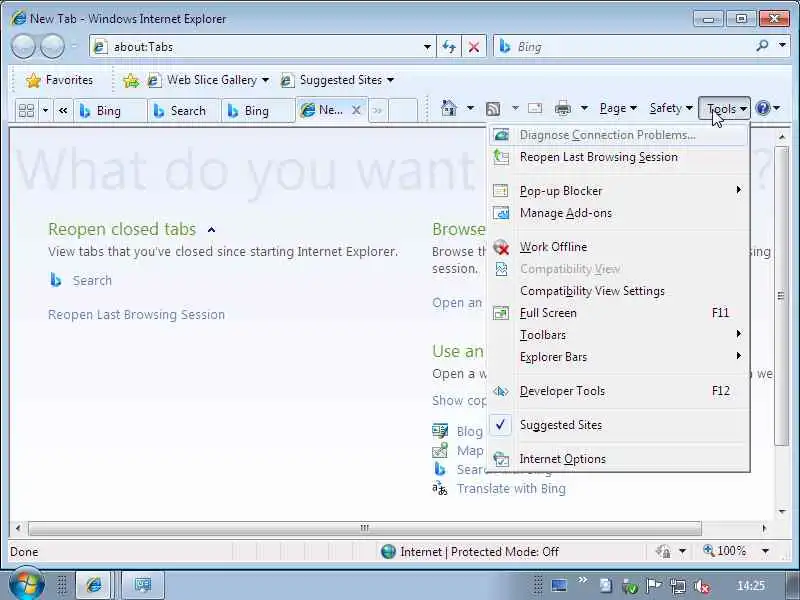The image size is (800, 600).
Task: Collapse the Reopen closed tabs section
Action: coord(211,230)
